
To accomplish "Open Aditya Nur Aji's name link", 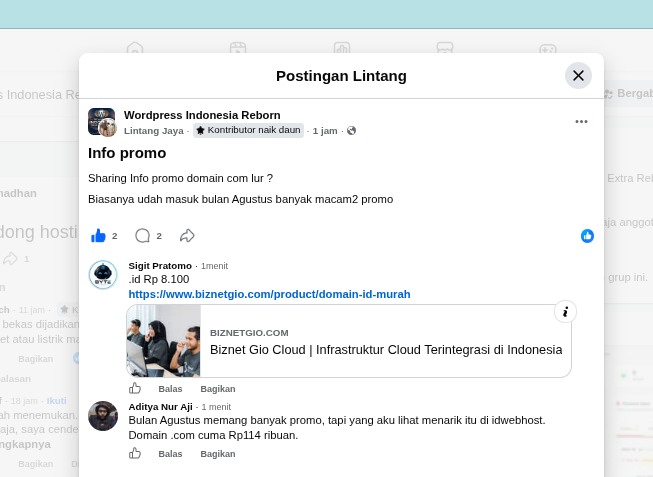I will click(160, 407).
